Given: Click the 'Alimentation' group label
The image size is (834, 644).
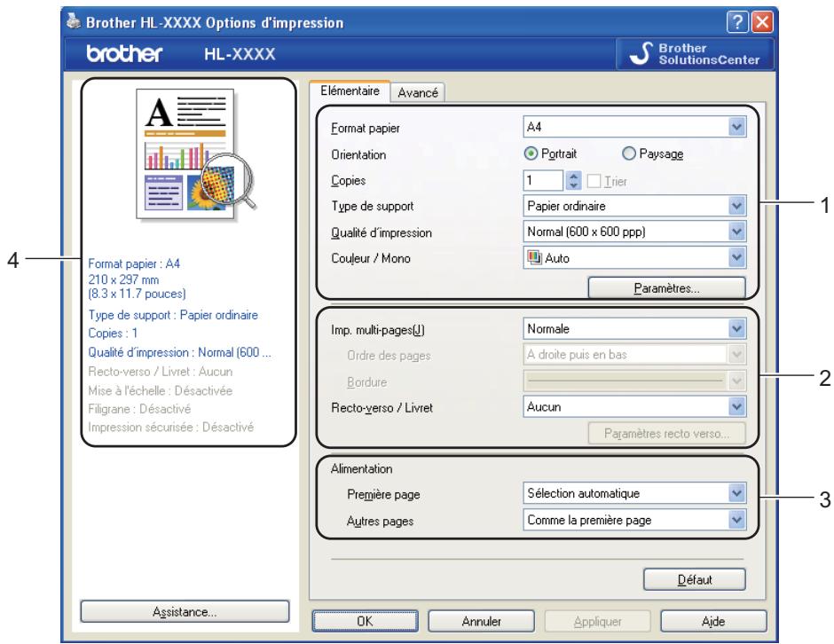Looking at the screenshot, I should click(362, 468).
